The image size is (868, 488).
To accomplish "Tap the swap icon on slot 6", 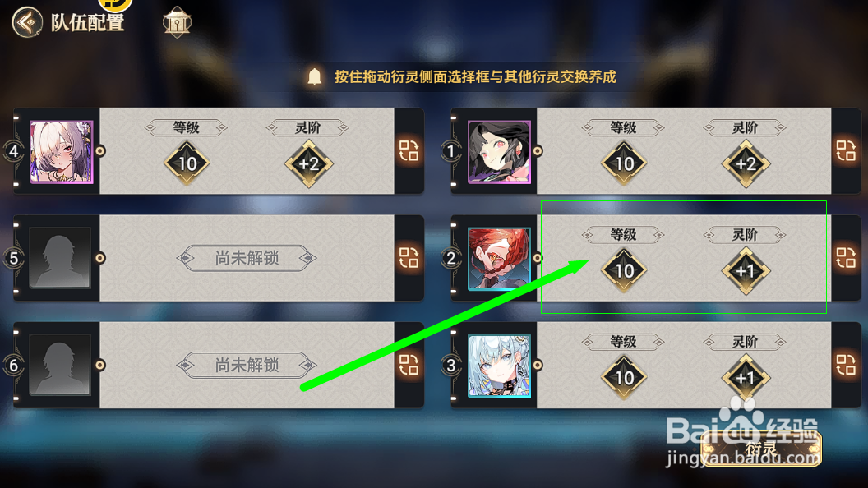I will (x=409, y=365).
